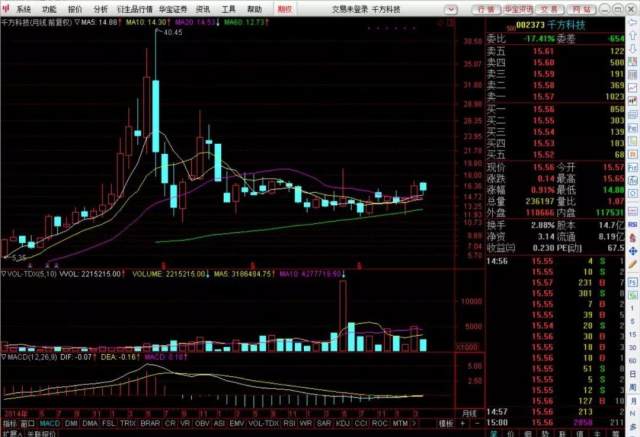This screenshot has height=437, width=640.
Task: Click the up arrow icon in right toolbar
Action: coord(633,37)
